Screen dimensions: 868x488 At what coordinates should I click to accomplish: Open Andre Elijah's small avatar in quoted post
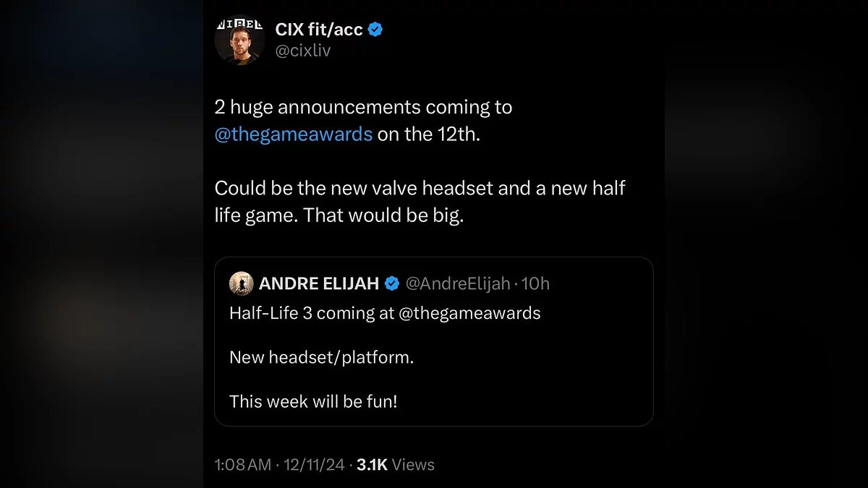coord(241,283)
